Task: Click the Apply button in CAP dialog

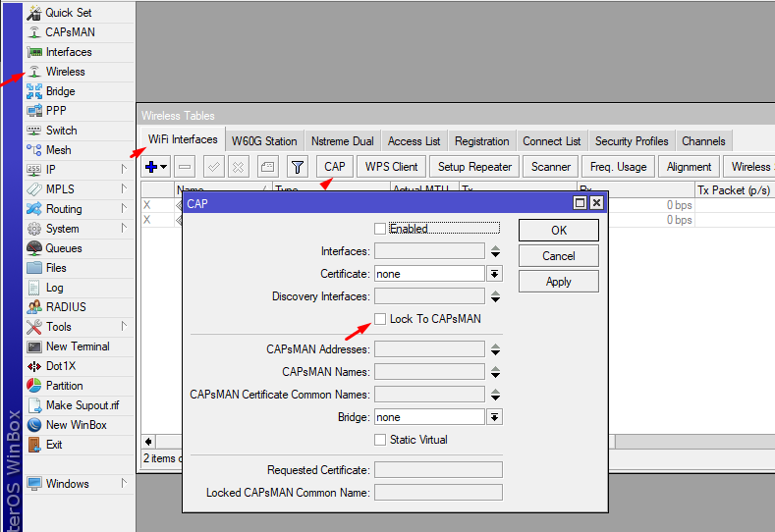Action: coord(558,282)
